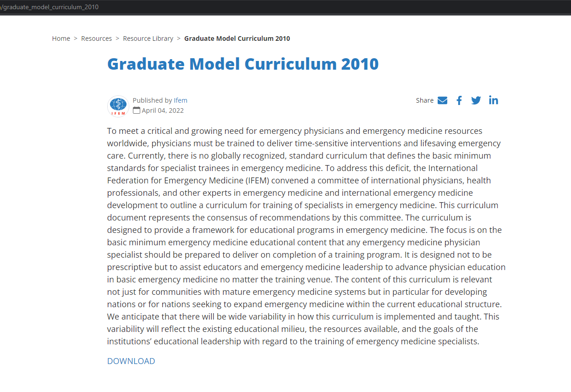Click the Share label text
Viewport: 571px width, 392px height.
pyautogui.click(x=424, y=100)
